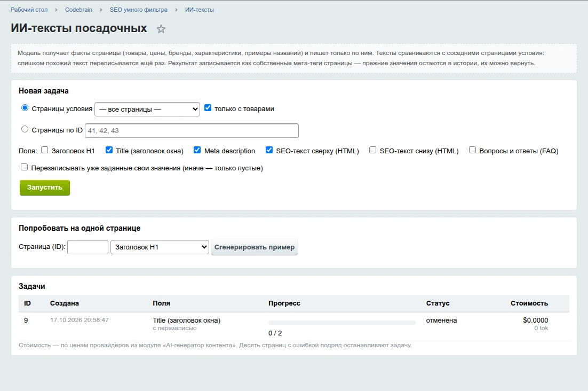
Task: Go to "Codebrain" breadcrumb
Action: coord(79,10)
